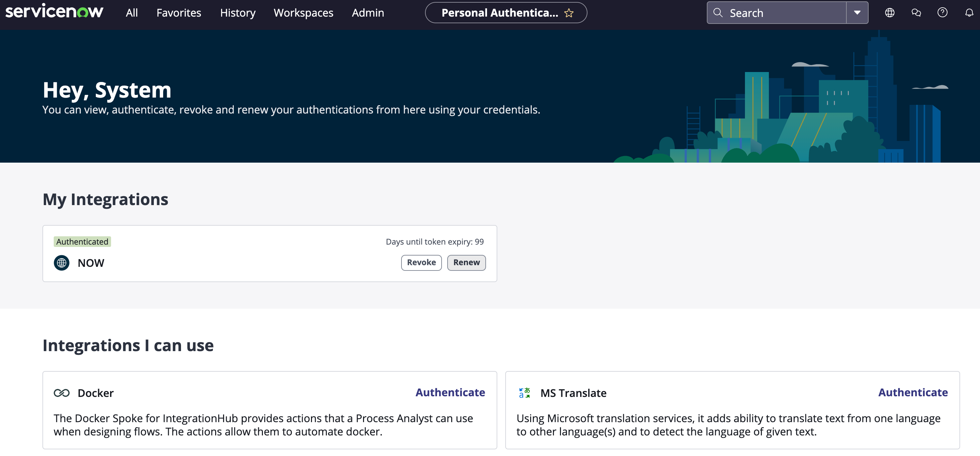980x456 pixels.
Task: Click the Microsoft translation services description
Action: coord(728,425)
